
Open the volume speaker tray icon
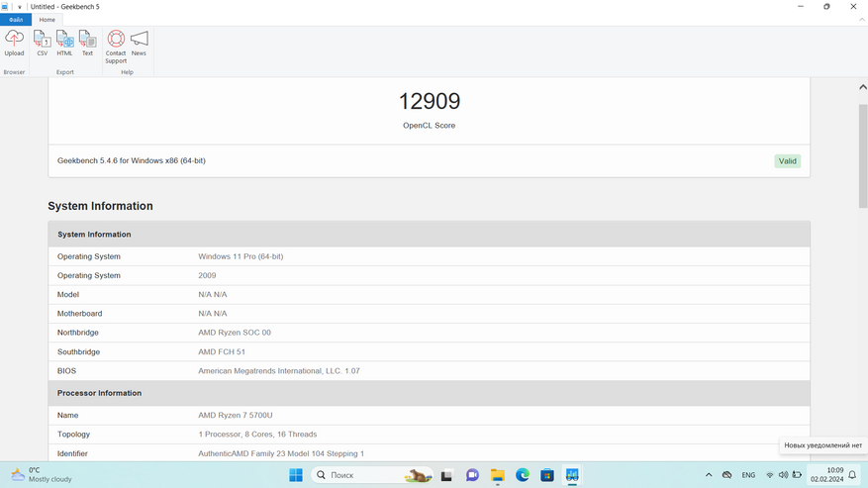coord(783,475)
